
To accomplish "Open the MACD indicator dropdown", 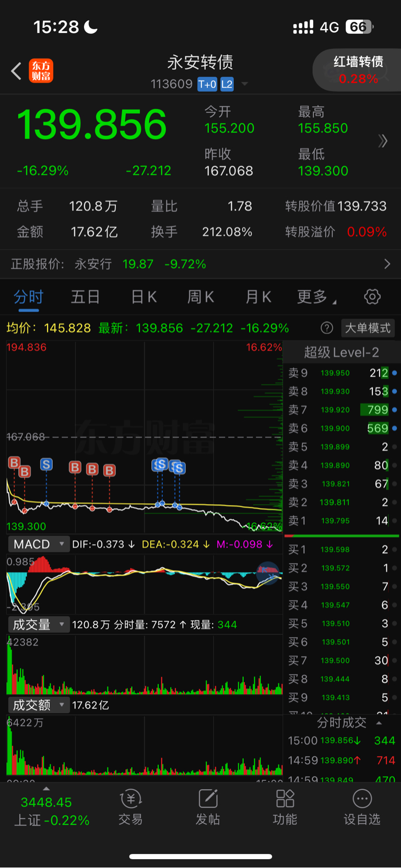I will (x=38, y=544).
